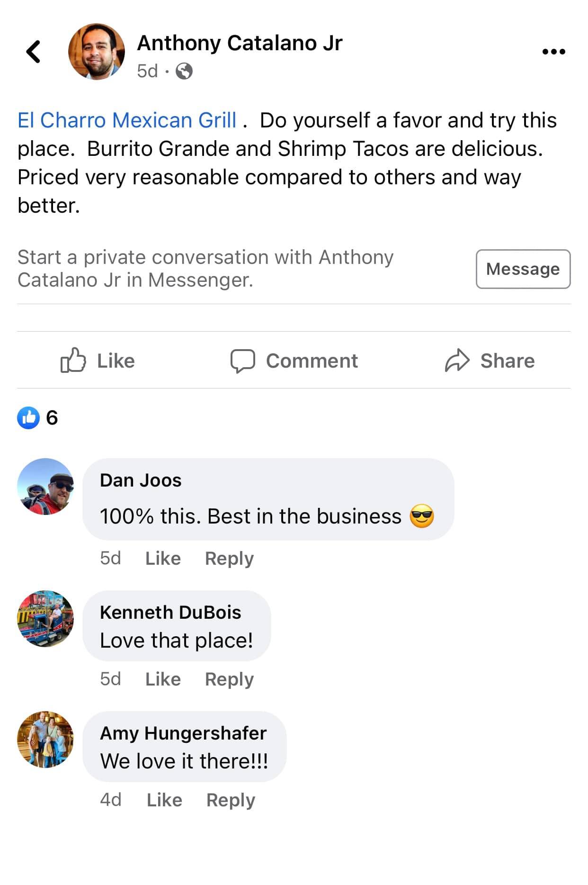Open the three-dot post options menu
The image size is (588, 885).
553,51
